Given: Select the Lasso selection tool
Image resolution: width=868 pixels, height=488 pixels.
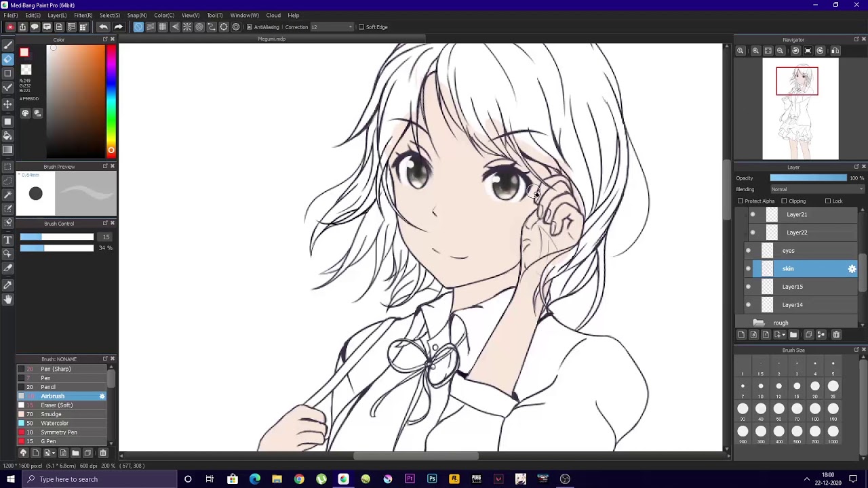Looking at the screenshot, I should (x=7, y=180).
